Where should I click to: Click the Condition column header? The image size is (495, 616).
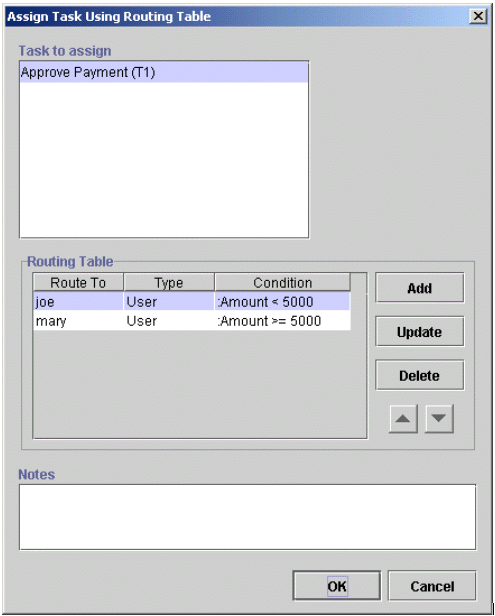click(x=282, y=282)
